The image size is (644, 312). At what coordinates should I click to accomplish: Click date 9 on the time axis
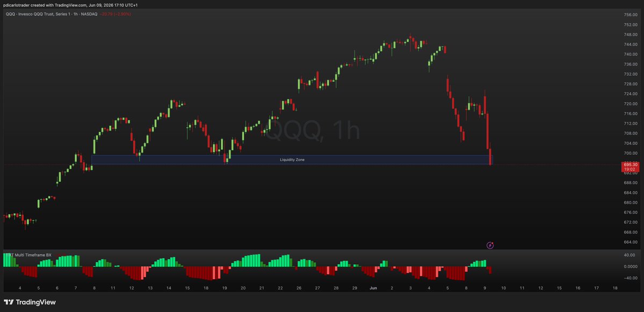pyautogui.click(x=484, y=288)
